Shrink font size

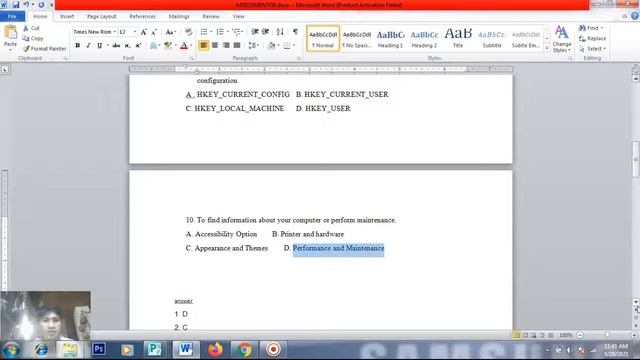click(x=154, y=32)
